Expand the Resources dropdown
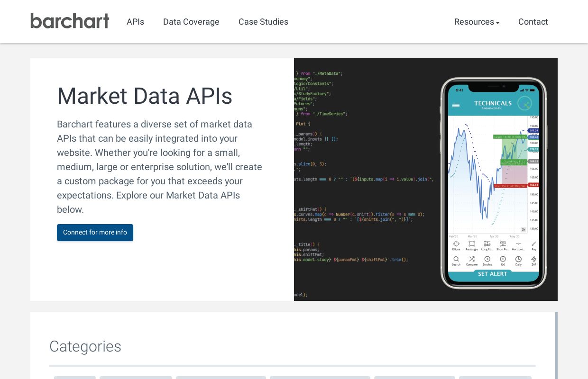Viewport: 588px width, 379px height. pyautogui.click(x=477, y=22)
